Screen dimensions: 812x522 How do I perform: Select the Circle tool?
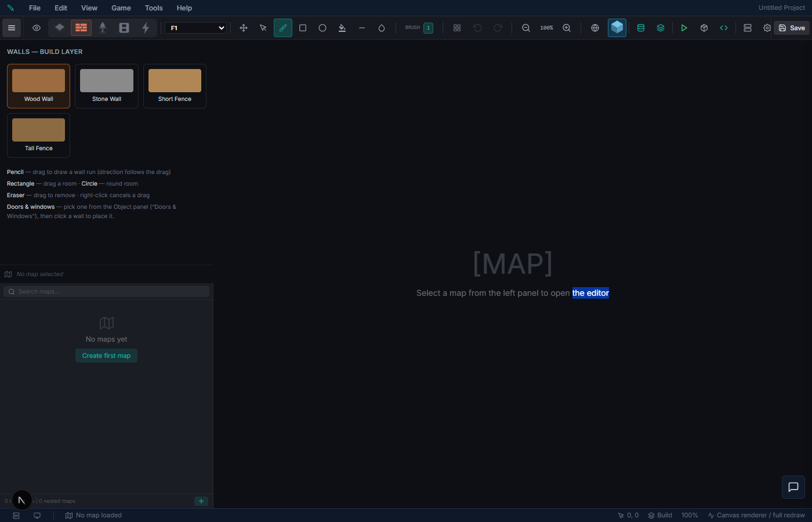point(322,28)
